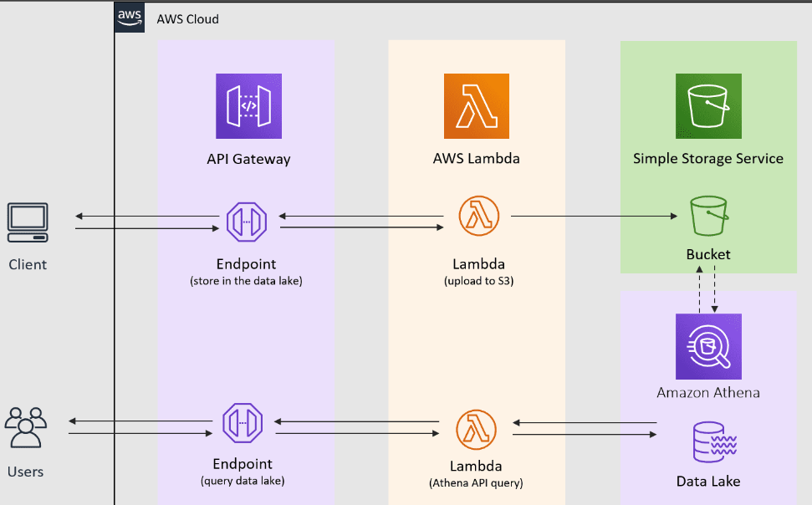Click the Users group icon

click(26, 427)
